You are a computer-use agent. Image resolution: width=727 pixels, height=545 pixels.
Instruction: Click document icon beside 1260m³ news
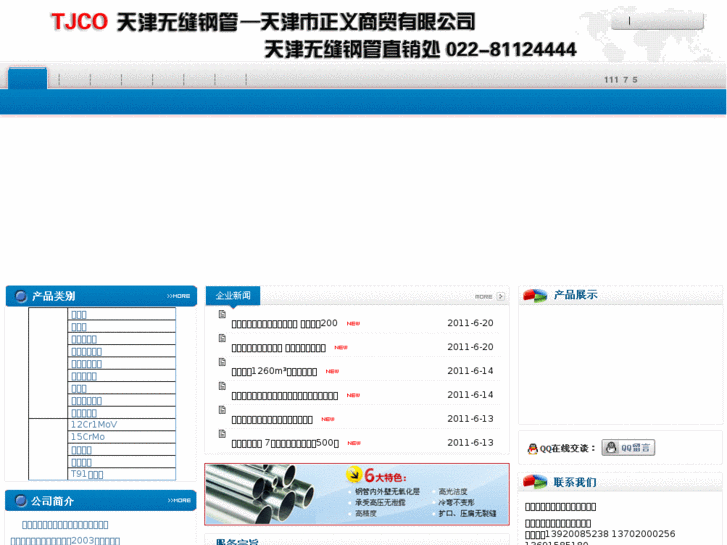222,362
